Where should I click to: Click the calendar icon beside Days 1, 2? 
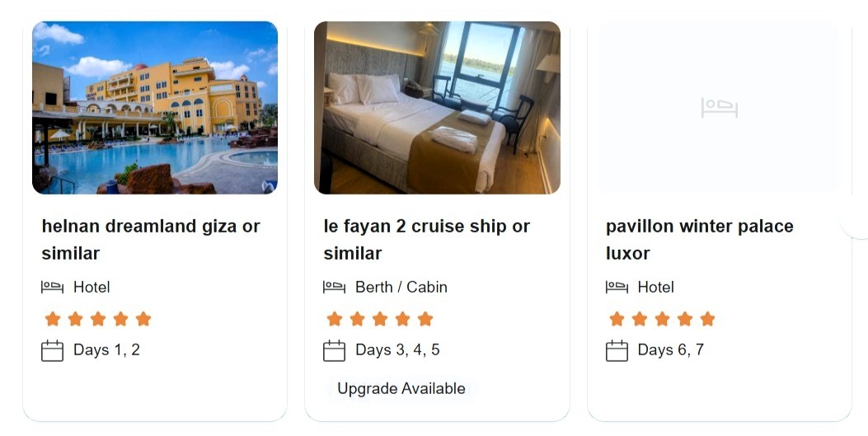[x=52, y=350]
